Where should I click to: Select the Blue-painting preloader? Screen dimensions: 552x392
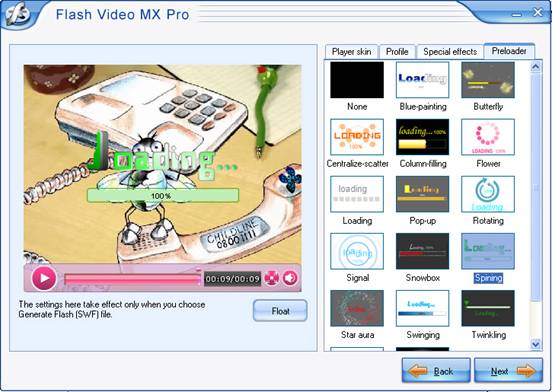422,80
